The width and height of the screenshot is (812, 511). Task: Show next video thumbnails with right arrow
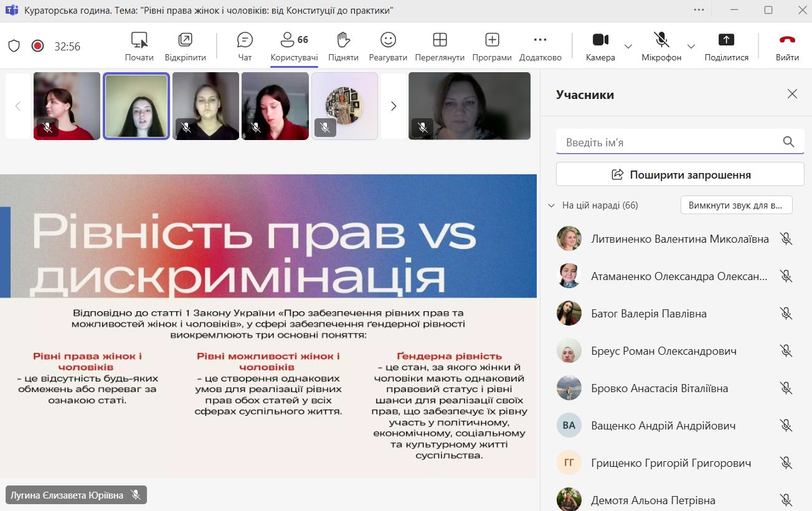click(393, 106)
